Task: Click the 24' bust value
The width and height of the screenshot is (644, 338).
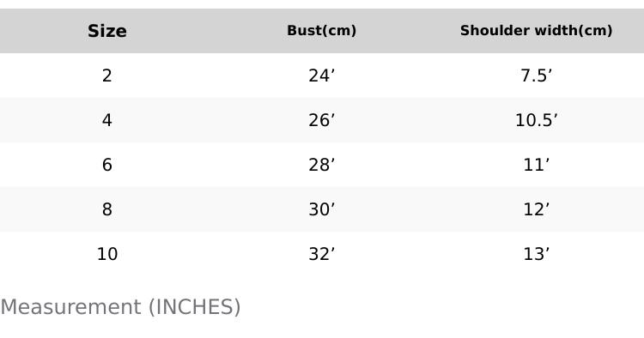Action: pyautogui.click(x=322, y=75)
